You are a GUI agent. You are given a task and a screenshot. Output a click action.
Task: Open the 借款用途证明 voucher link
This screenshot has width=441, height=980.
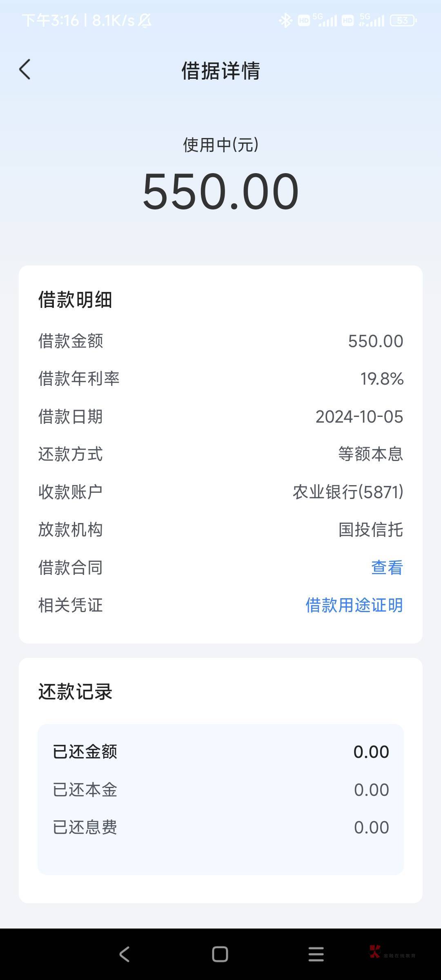[x=354, y=605]
